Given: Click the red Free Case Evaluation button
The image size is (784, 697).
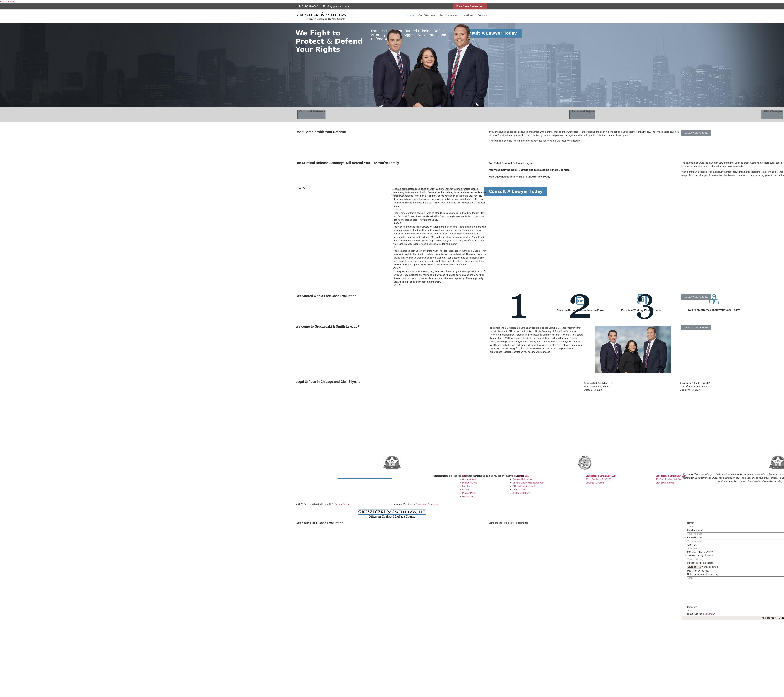Looking at the screenshot, I should pos(470,7).
